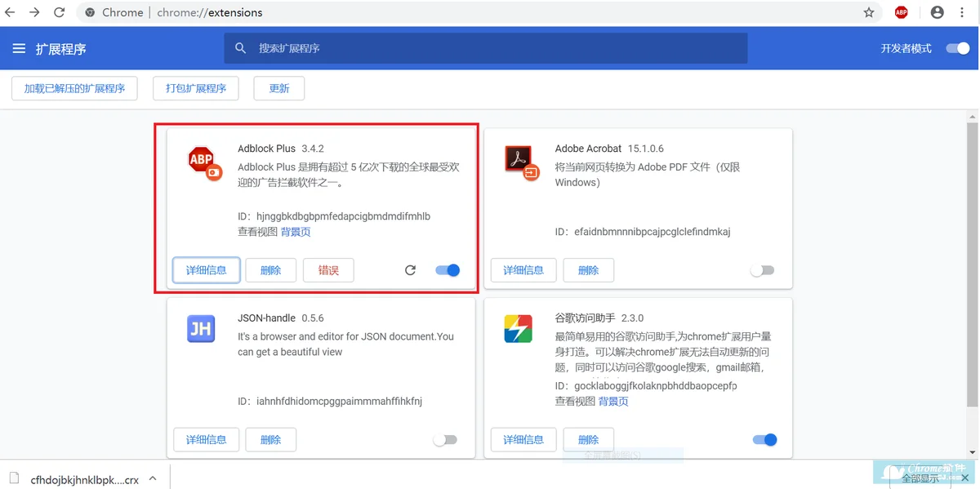Click the Adobe Acrobat 15.1.0.6 title
980x489 pixels.
(609, 149)
